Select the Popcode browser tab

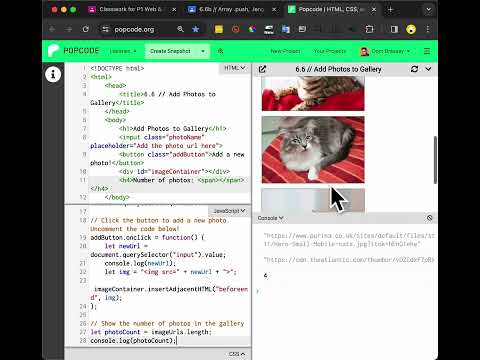[331, 10]
